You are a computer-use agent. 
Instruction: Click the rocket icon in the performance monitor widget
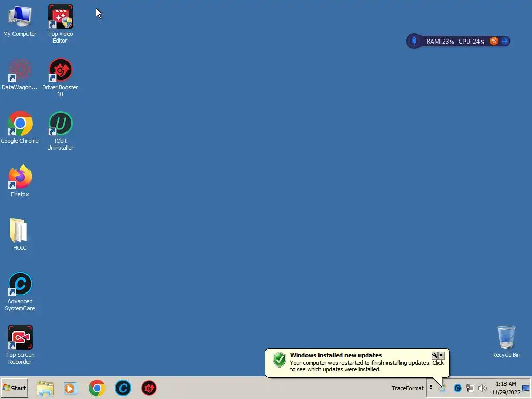pyautogui.click(x=414, y=41)
